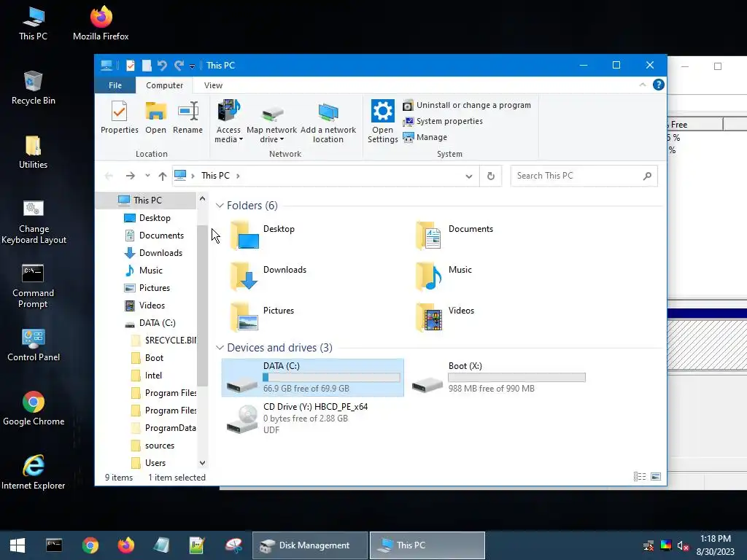Screen dimensions: 747x560
Task: Launch Firefox from the taskbar
Action: point(126,545)
